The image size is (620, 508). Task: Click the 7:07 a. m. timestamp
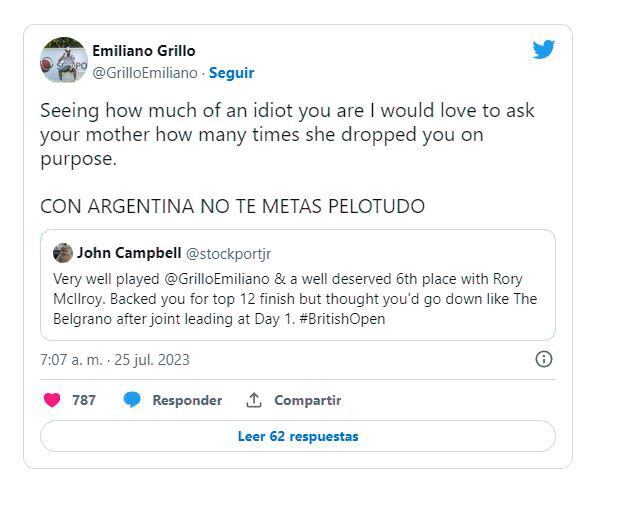click(x=114, y=359)
